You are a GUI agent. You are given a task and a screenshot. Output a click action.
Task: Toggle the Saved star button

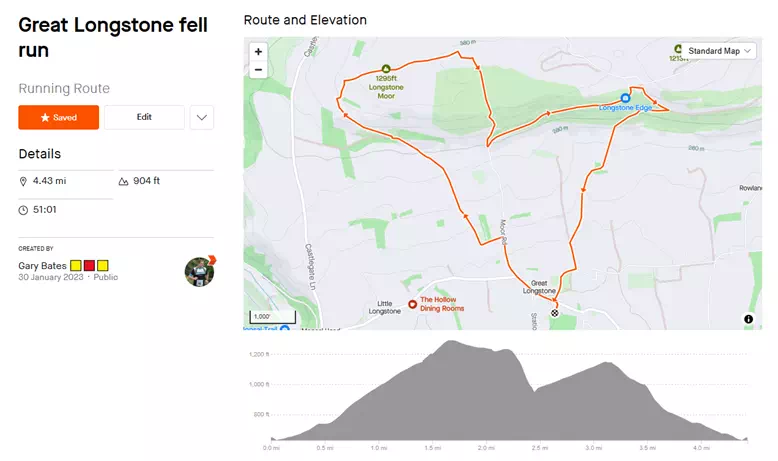pos(58,117)
